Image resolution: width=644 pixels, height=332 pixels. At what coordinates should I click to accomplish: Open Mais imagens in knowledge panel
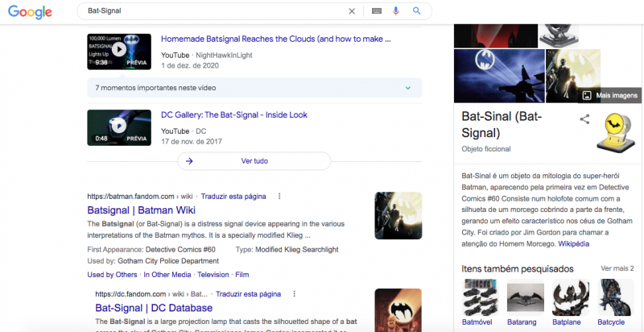click(610, 95)
